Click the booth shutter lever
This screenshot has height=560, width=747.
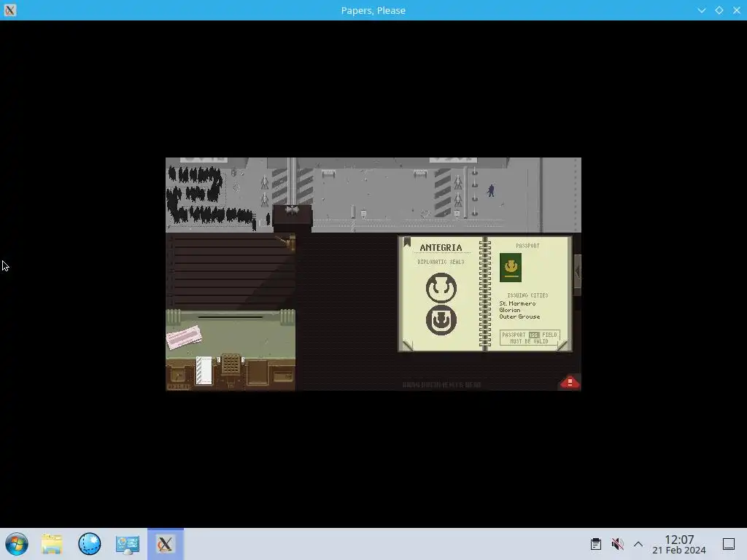click(x=287, y=242)
